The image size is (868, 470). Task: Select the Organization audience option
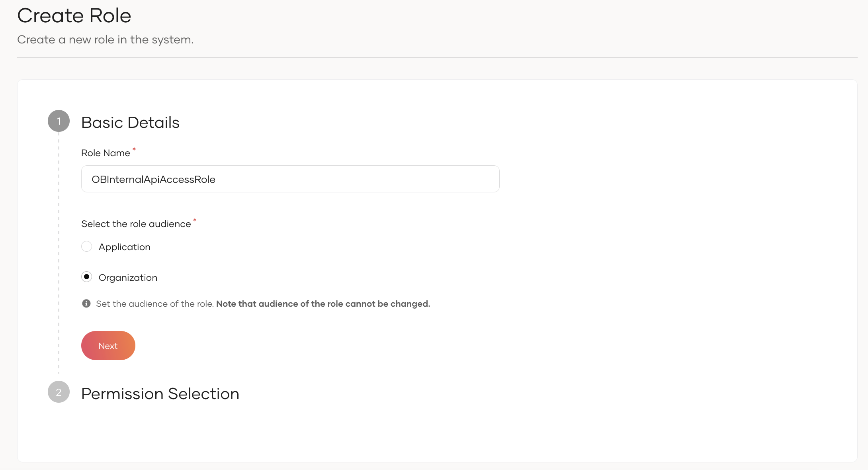click(86, 276)
